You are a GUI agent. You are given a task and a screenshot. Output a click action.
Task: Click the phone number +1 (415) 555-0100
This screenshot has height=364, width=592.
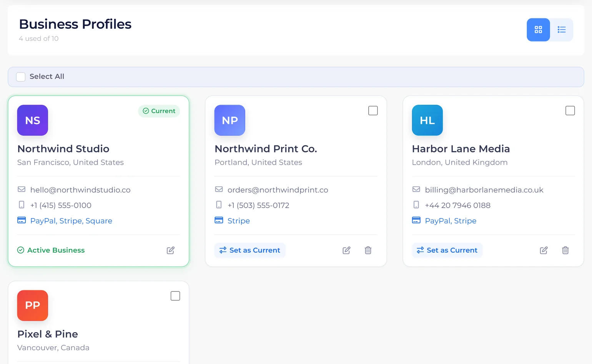tap(61, 205)
